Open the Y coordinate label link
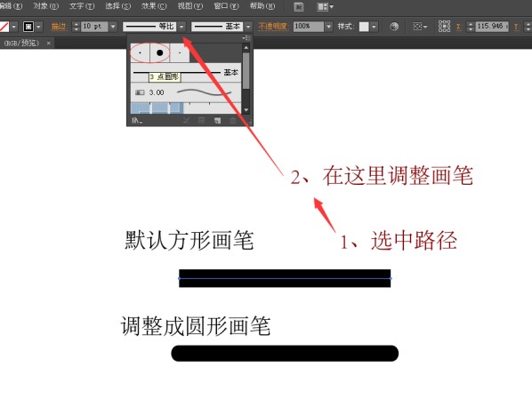 click(x=516, y=27)
